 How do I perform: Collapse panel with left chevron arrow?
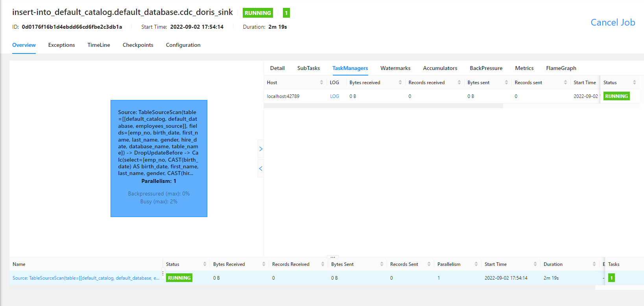pos(261,169)
